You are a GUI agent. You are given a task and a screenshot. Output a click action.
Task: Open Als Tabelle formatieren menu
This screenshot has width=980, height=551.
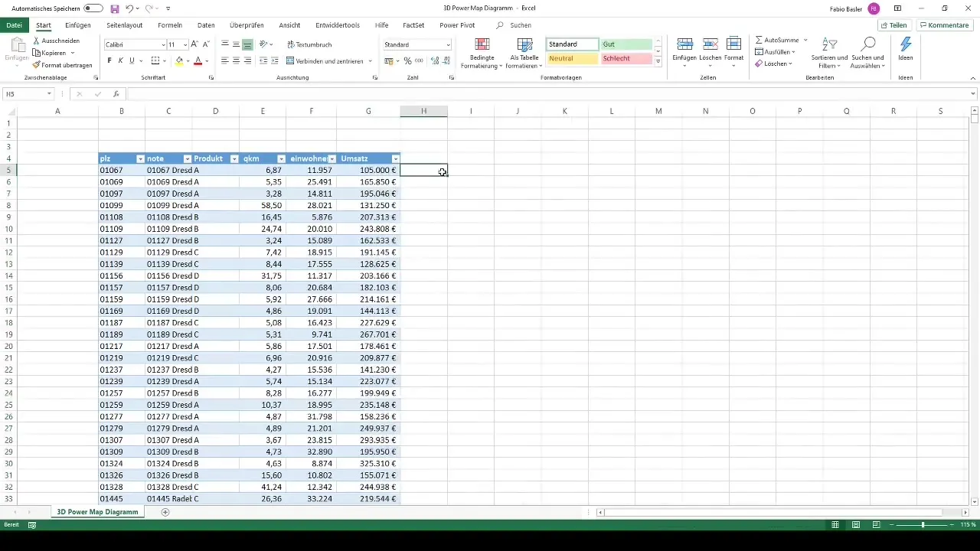(x=525, y=53)
